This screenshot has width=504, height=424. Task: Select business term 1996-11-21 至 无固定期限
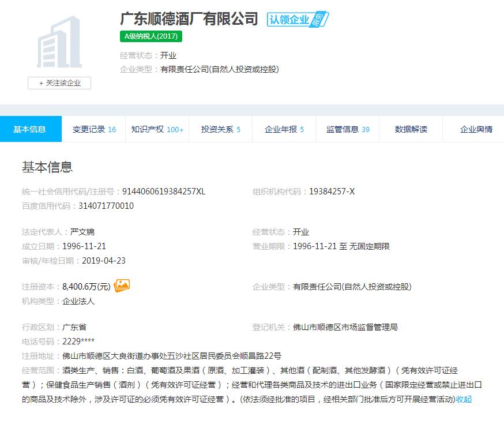pos(341,246)
